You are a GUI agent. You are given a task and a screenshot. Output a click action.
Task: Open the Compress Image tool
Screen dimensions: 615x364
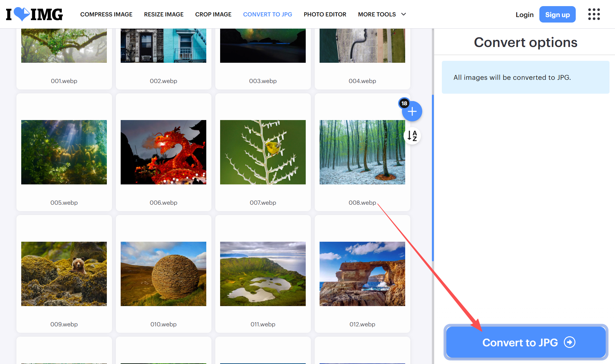coord(106,14)
